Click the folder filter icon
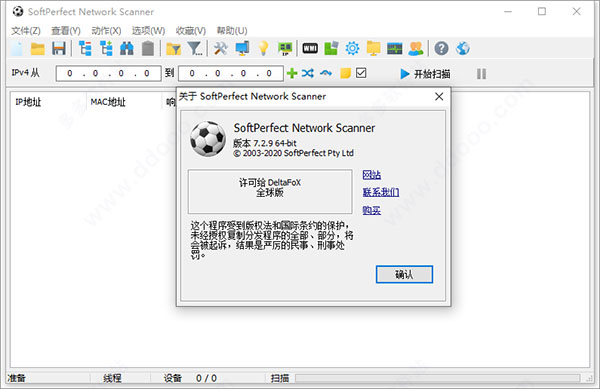This screenshot has width=600, height=389. 173,49
